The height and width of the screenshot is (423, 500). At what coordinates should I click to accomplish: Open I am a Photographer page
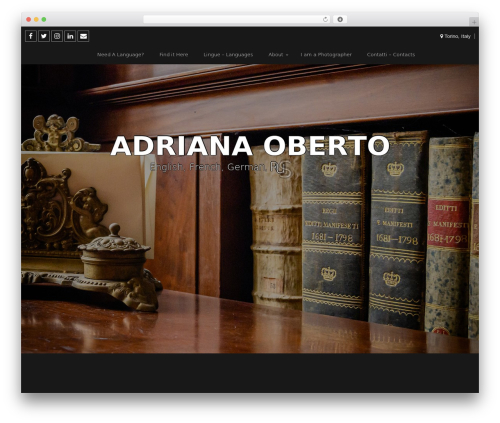click(x=326, y=54)
